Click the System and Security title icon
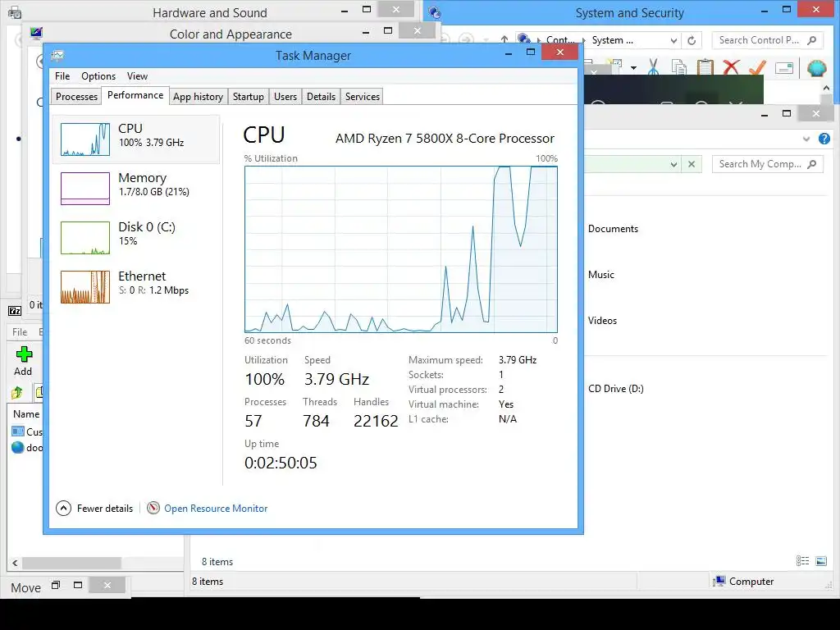The image size is (840, 630). [435, 12]
